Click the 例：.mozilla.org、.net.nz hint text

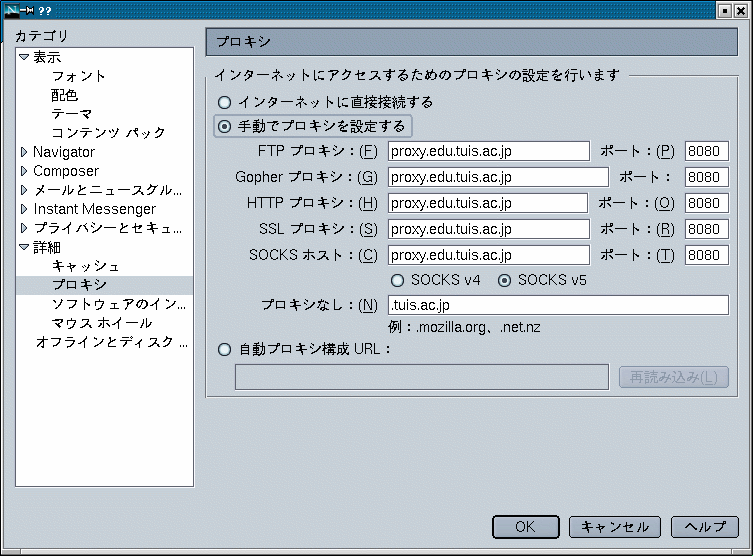pyautogui.click(x=464, y=327)
